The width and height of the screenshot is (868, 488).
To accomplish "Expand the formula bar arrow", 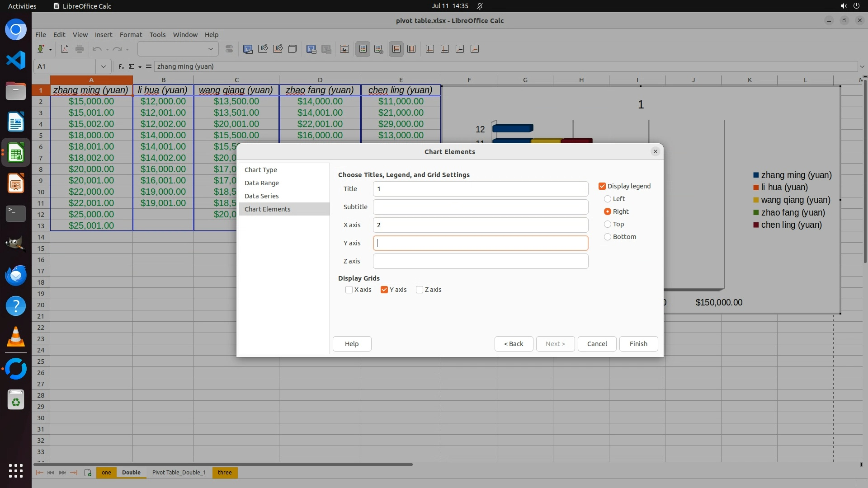I will (x=862, y=66).
